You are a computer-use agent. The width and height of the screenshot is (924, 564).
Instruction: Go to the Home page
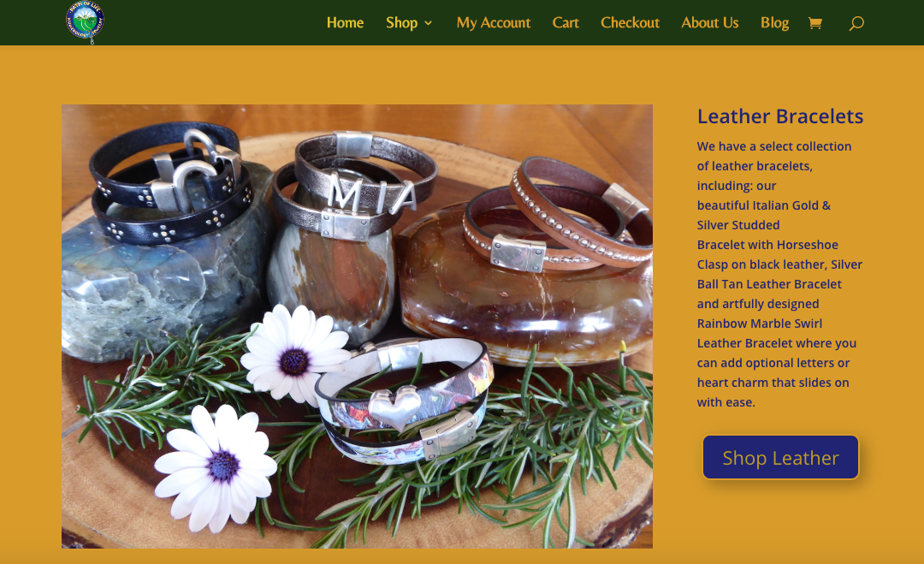point(345,23)
